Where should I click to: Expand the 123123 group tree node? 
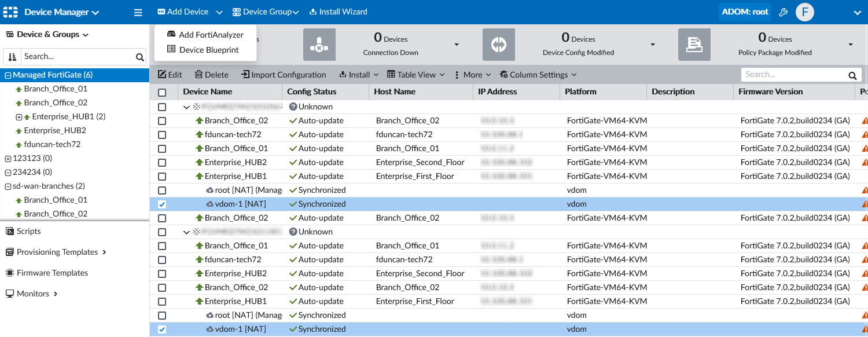click(x=8, y=159)
